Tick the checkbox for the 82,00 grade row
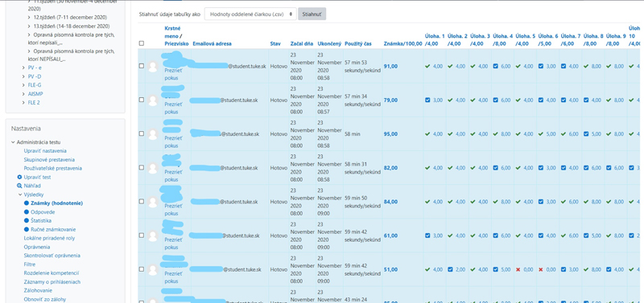644x303 pixels. 142,168
